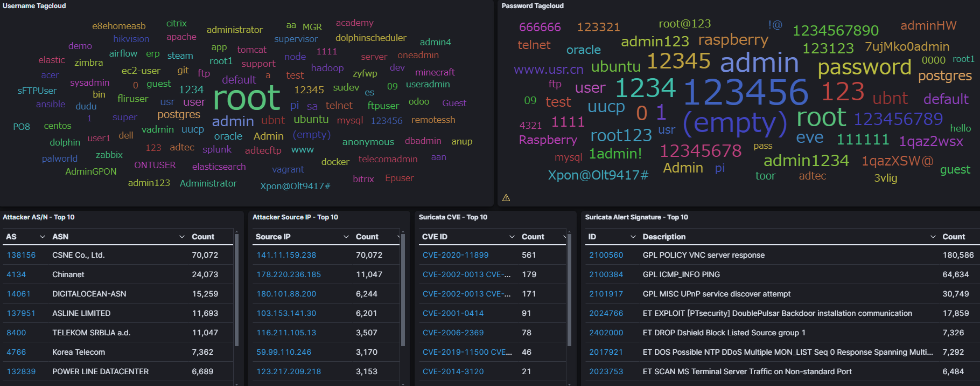Click 'GPL POLICY VNC server response' description
980x386 pixels.
pyautogui.click(x=704, y=255)
